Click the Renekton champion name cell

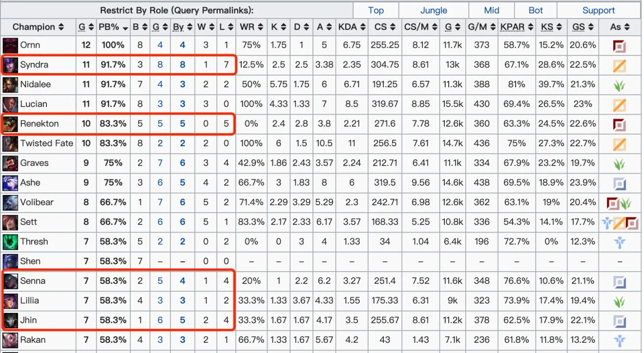[x=38, y=124]
